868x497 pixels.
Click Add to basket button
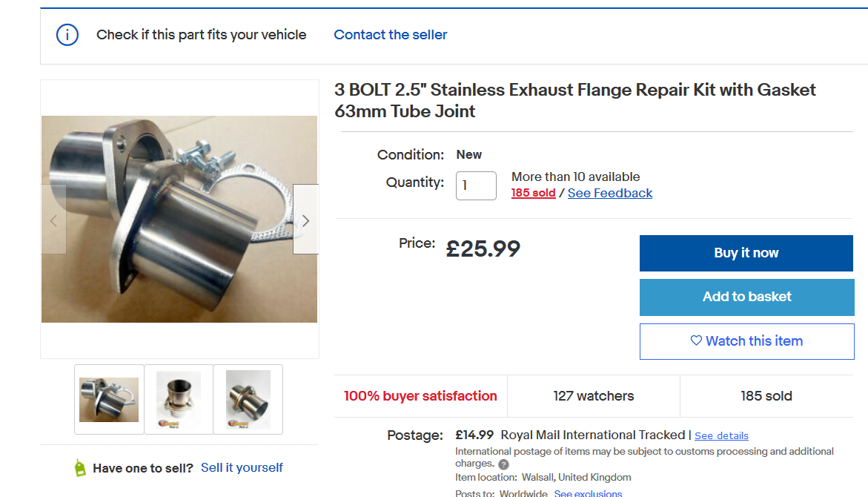click(746, 297)
